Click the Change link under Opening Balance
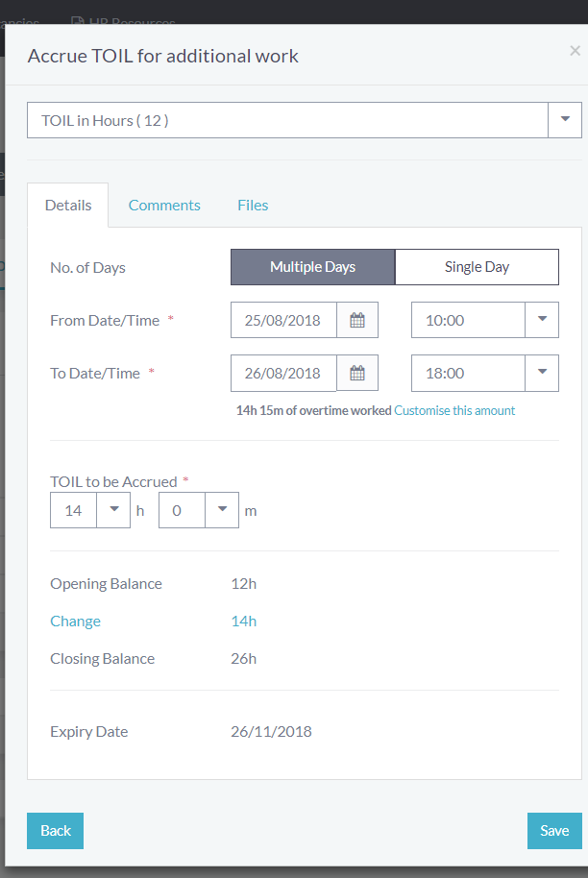588x878 pixels. tap(75, 622)
